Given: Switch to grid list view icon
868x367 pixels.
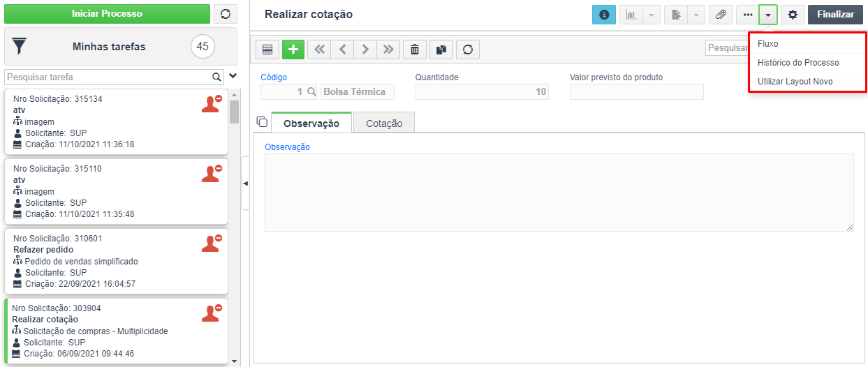Looking at the screenshot, I should point(267,49).
